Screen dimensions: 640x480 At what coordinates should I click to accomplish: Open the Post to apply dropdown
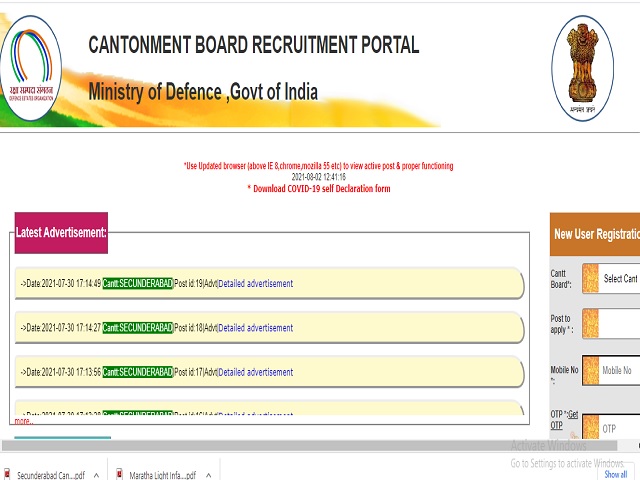(x=619, y=323)
